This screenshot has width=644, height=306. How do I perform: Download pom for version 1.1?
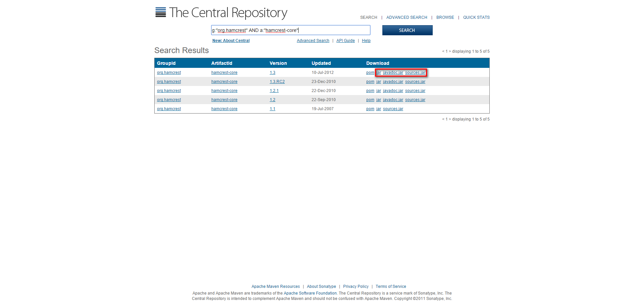(x=370, y=109)
